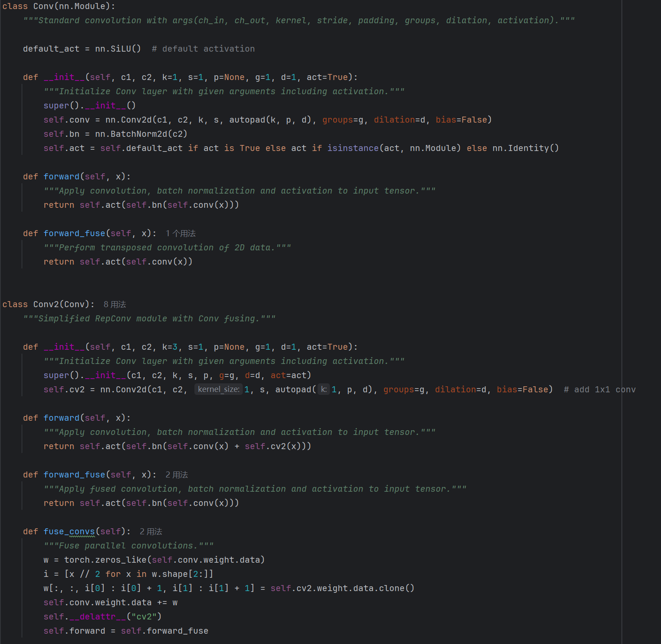This screenshot has height=644, width=661.
Task: Click the "Perform transposed convolution" docstring
Action: [167, 248]
